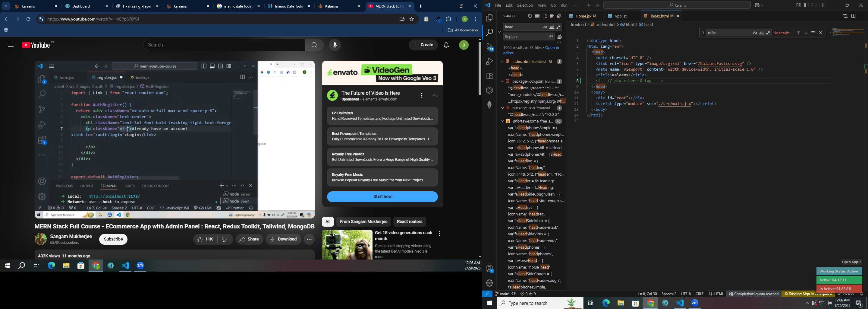The image size is (868, 309).
Task: Click the YouTube Share button
Action: (249, 239)
